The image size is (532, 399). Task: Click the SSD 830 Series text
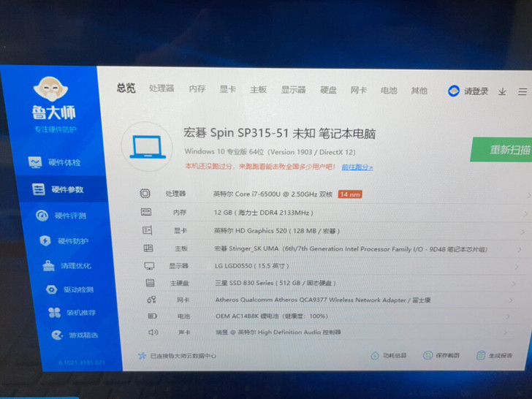pyautogui.click(x=275, y=283)
